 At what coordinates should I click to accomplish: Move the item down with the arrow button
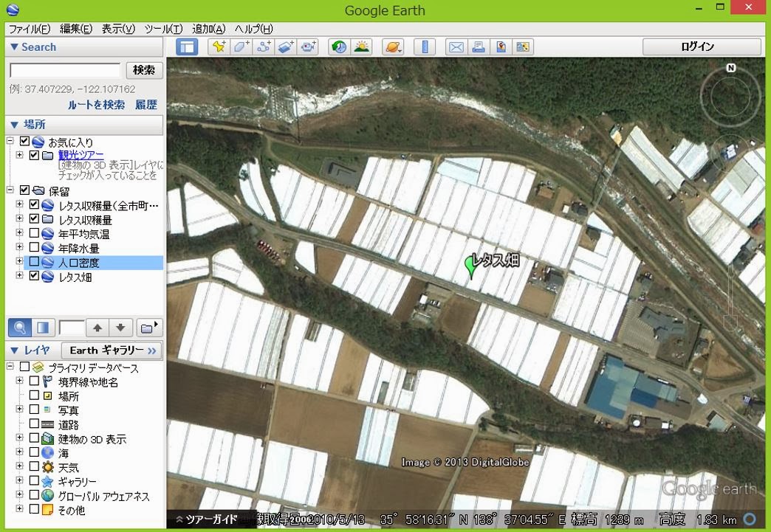pyautogui.click(x=120, y=328)
